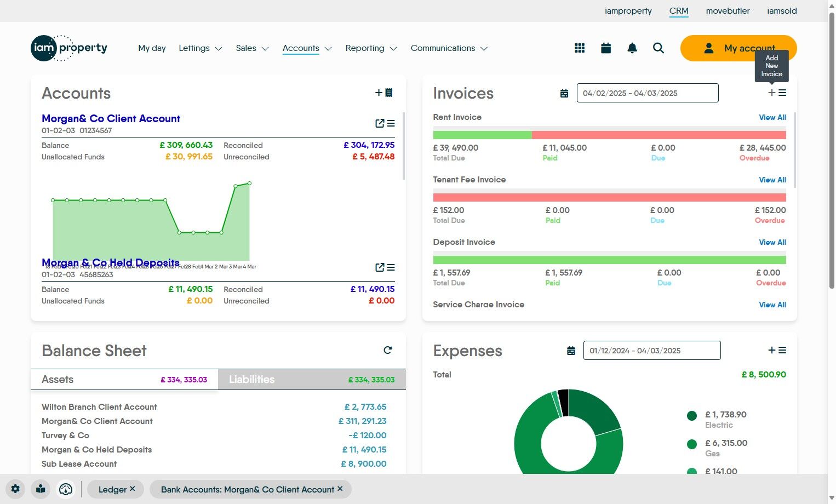Image resolution: width=836 pixels, height=504 pixels.
Task: Switch to iamsold
Action: 782,11
